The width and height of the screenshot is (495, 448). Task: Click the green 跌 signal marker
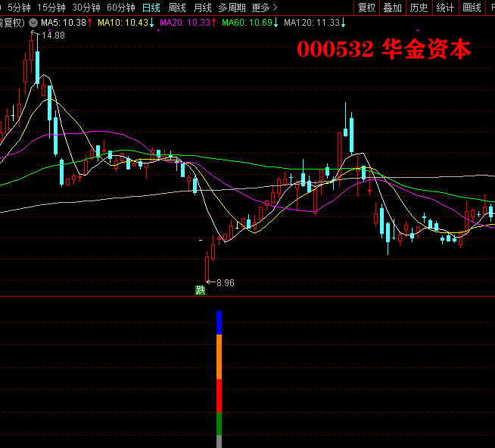pos(201,290)
